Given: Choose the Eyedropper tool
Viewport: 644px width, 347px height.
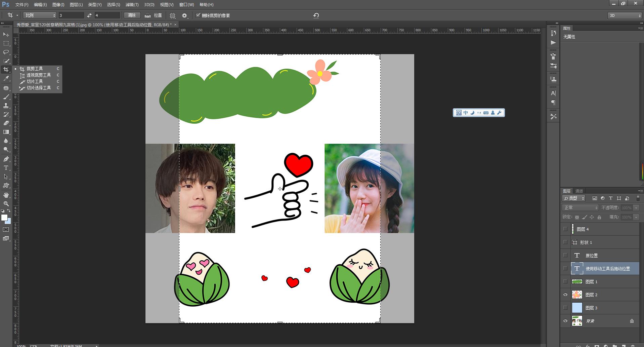Looking at the screenshot, I should [6, 78].
